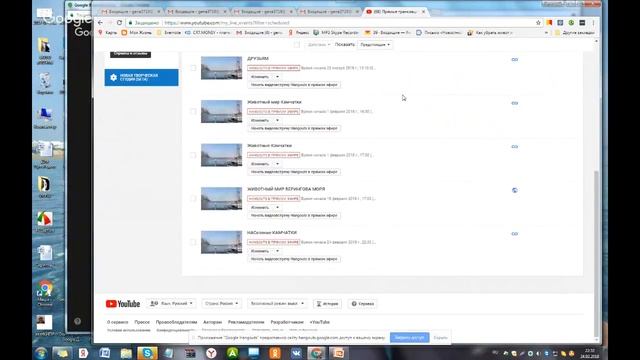Open the Рекламодателям footer link
Viewport: 640px width, 360px height.
pyautogui.click(x=246, y=322)
